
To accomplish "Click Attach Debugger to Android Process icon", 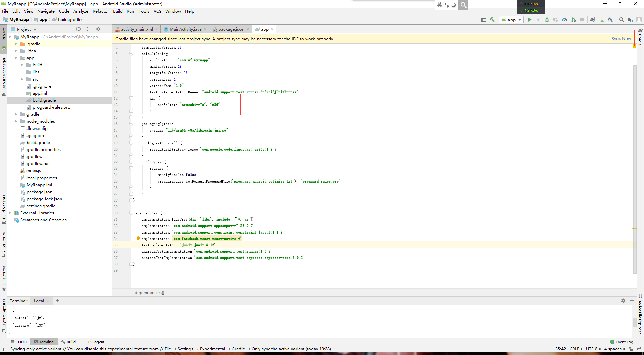I will (x=574, y=20).
